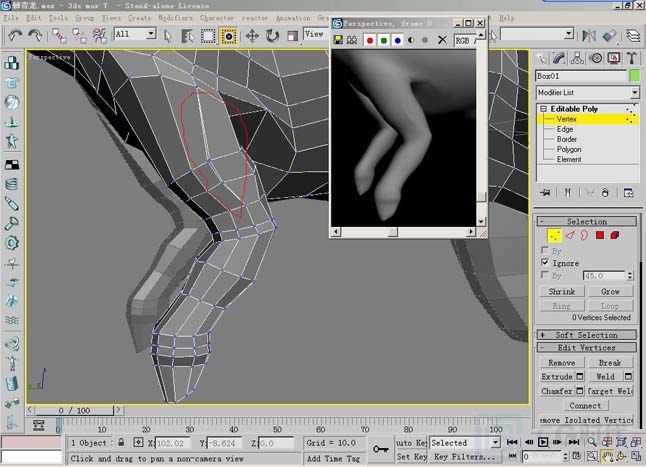Click the green object color swatch
This screenshot has height=467, width=646.
point(635,76)
